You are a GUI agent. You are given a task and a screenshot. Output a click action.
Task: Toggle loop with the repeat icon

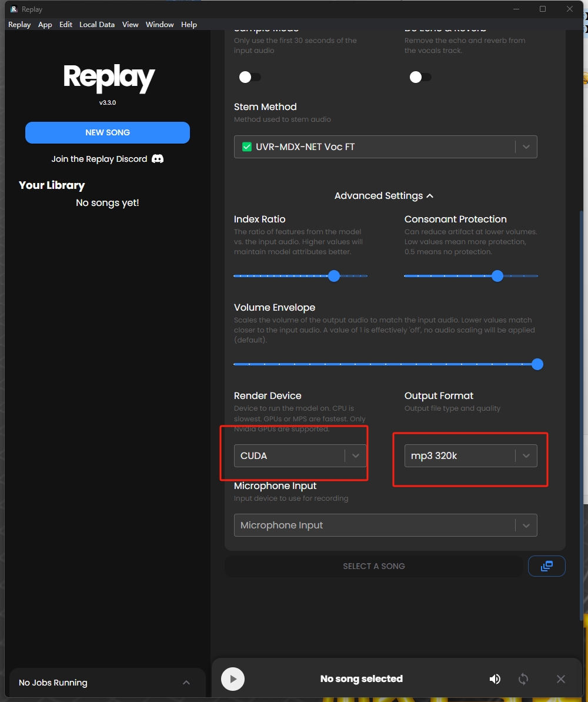tap(523, 679)
